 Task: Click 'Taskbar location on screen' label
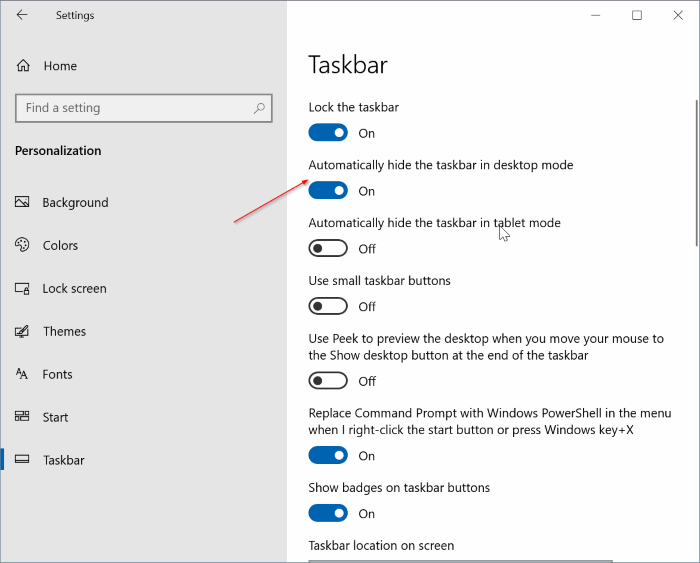[x=381, y=546]
